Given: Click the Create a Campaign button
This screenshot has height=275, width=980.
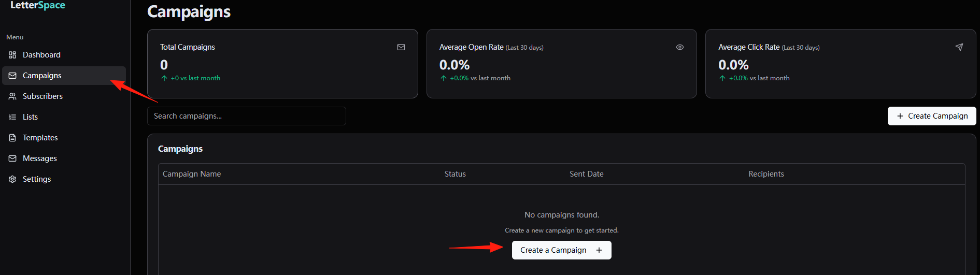Looking at the screenshot, I should [562, 250].
